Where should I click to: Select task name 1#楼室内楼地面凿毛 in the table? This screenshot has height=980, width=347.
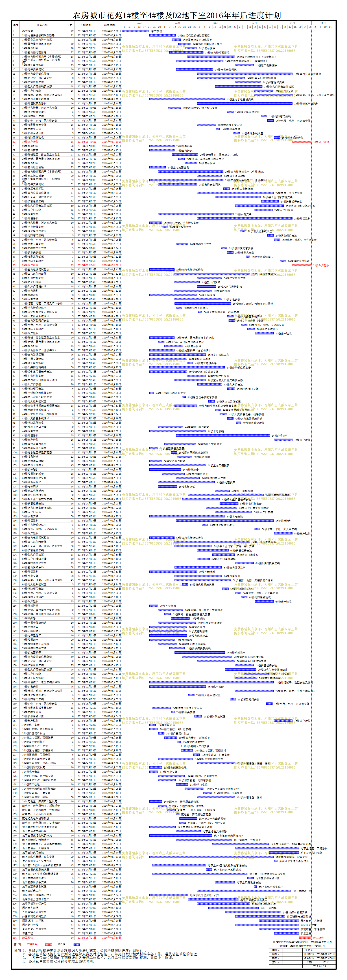pos(35,53)
